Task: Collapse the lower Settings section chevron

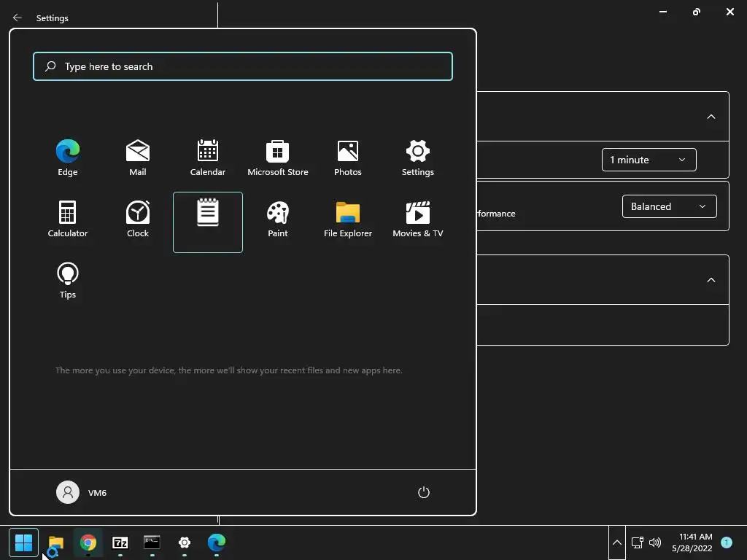Action: click(711, 280)
